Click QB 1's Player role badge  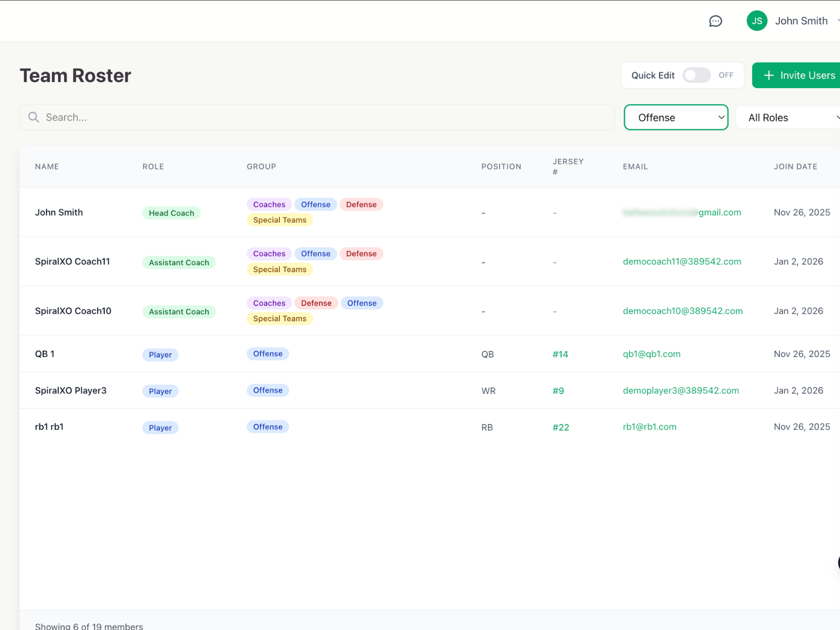tap(160, 355)
